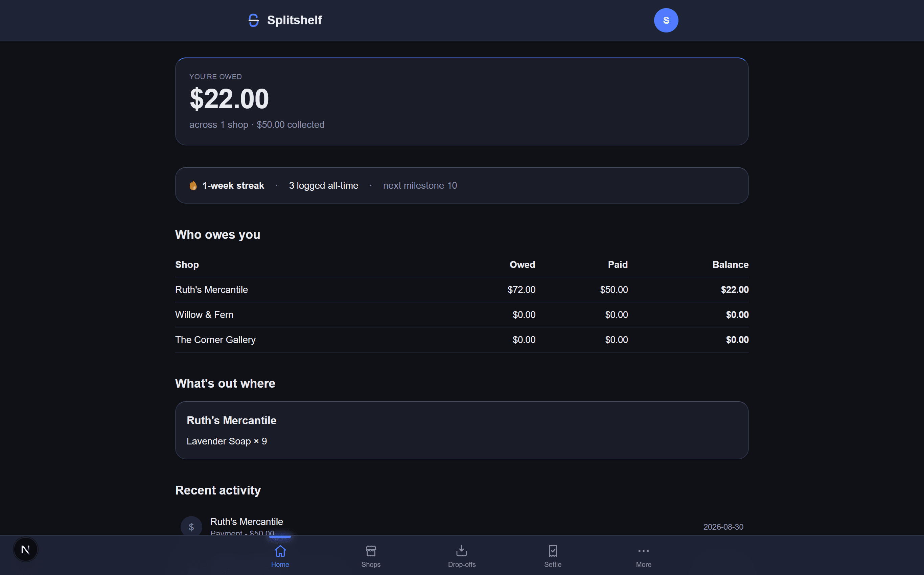Image resolution: width=924 pixels, height=575 pixels.
Task: Select Ruth's Mercantile row in the table
Action: [x=462, y=290]
